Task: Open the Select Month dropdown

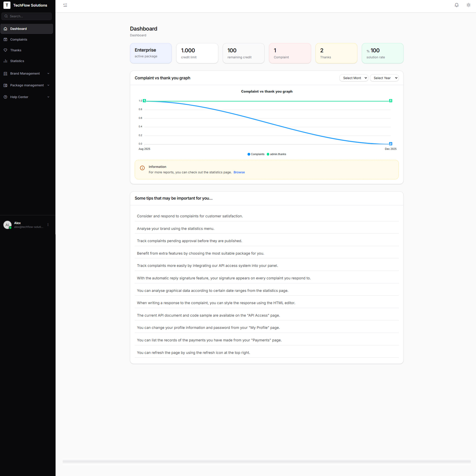Action: click(354, 78)
